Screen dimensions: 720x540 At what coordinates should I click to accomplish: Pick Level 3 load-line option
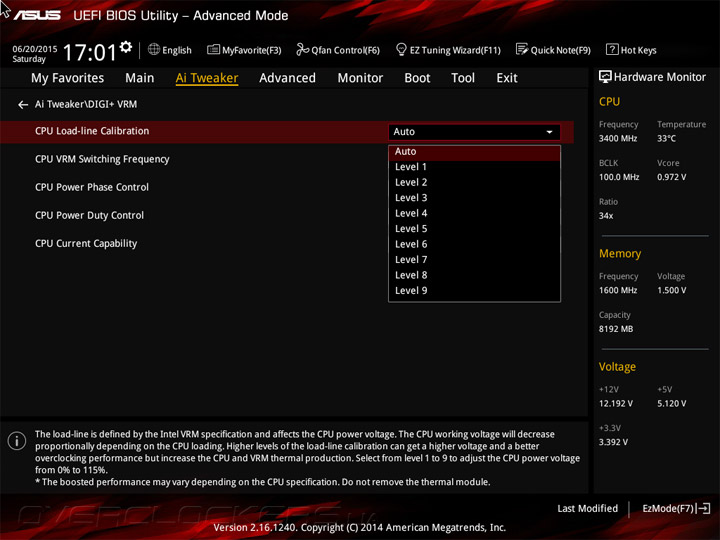coord(474,198)
